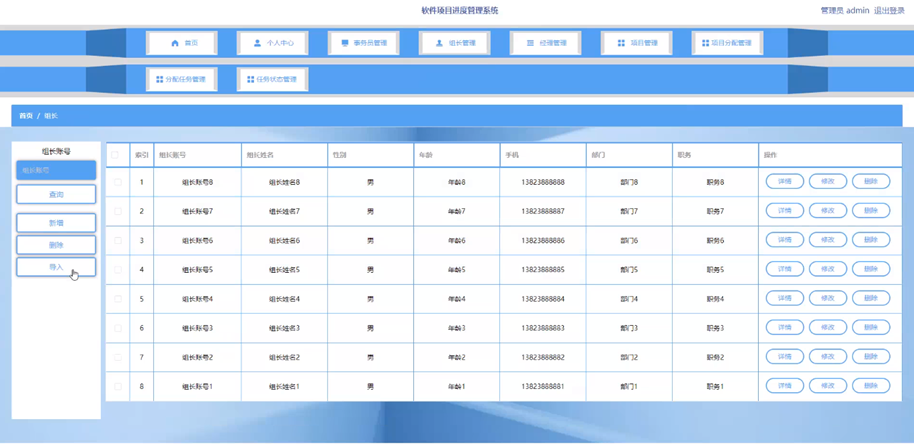Tick the checkbox for row 8 组长账号1

click(117, 386)
